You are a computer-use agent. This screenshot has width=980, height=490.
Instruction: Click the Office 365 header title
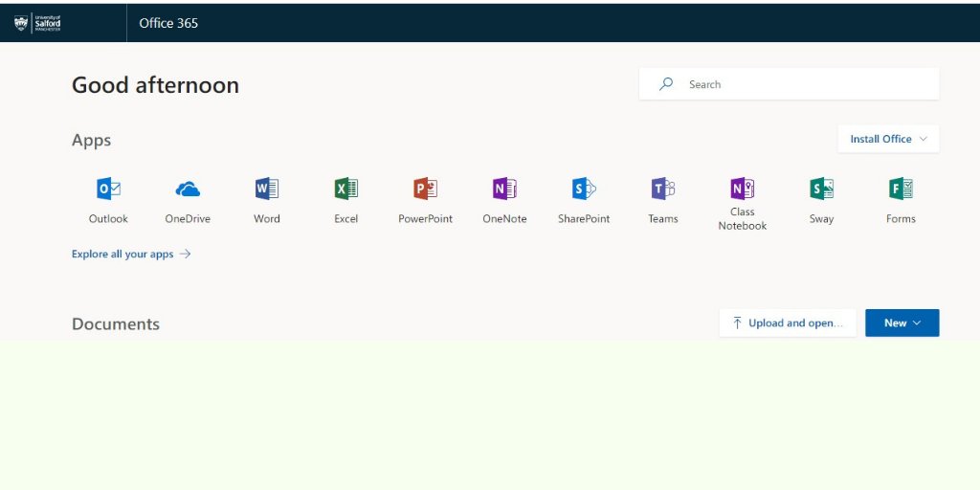[x=168, y=23]
